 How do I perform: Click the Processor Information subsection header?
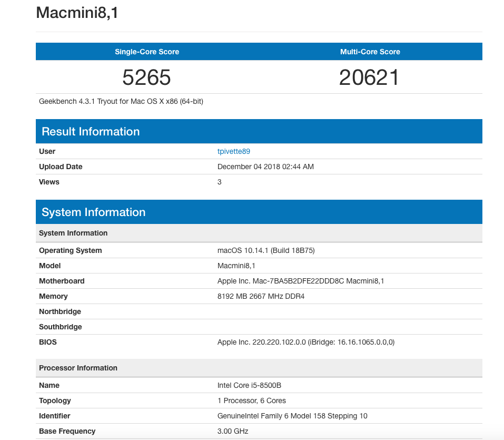coord(259,368)
